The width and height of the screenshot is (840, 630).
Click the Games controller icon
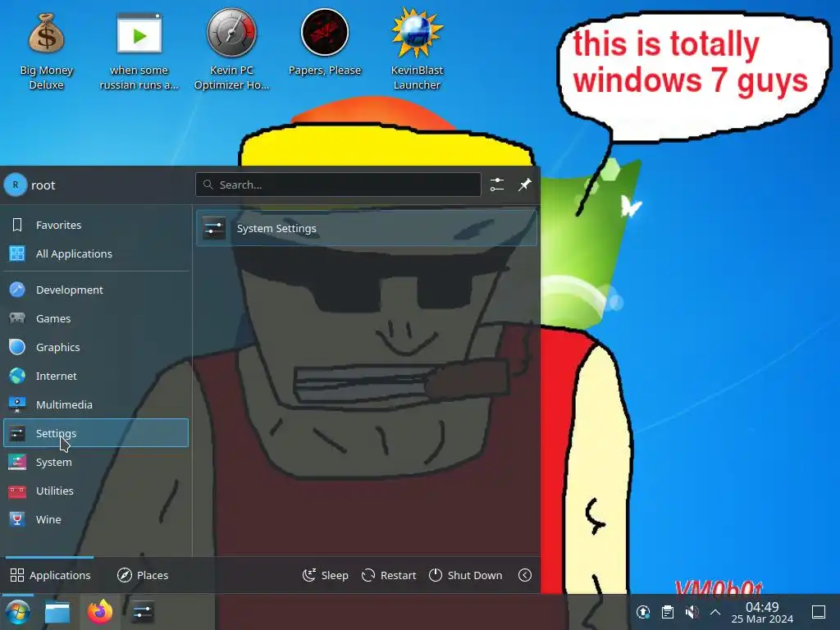click(17, 318)
